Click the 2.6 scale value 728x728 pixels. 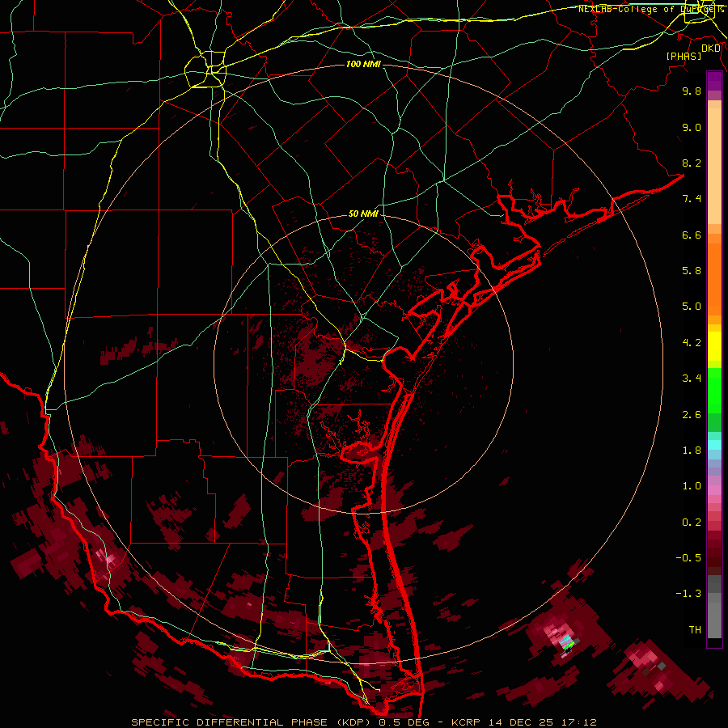(692, 415)
